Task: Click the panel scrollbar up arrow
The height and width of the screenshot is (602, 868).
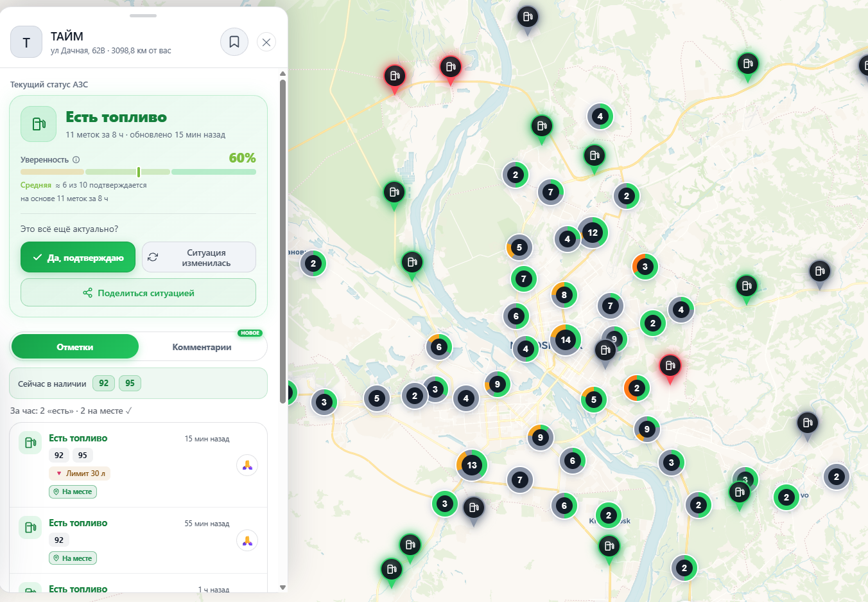Action: (x=282, y=74)
